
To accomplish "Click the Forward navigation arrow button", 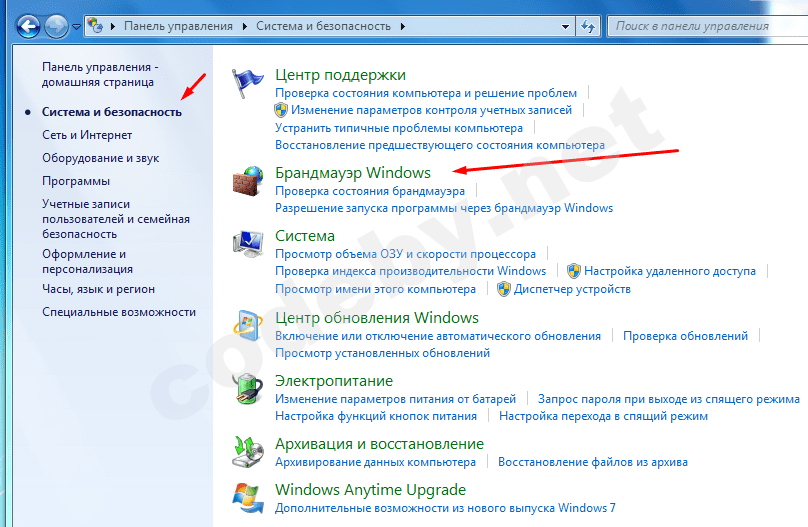I will point(56,26).
